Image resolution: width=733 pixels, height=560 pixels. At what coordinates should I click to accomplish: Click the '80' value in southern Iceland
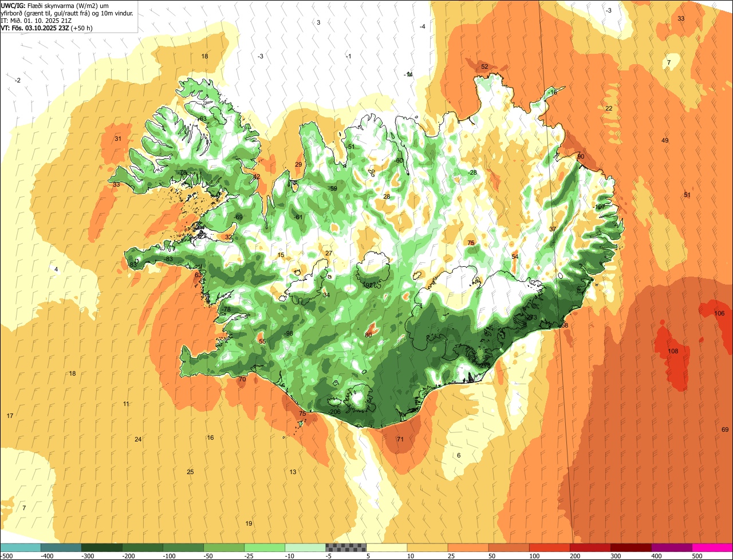368,334
